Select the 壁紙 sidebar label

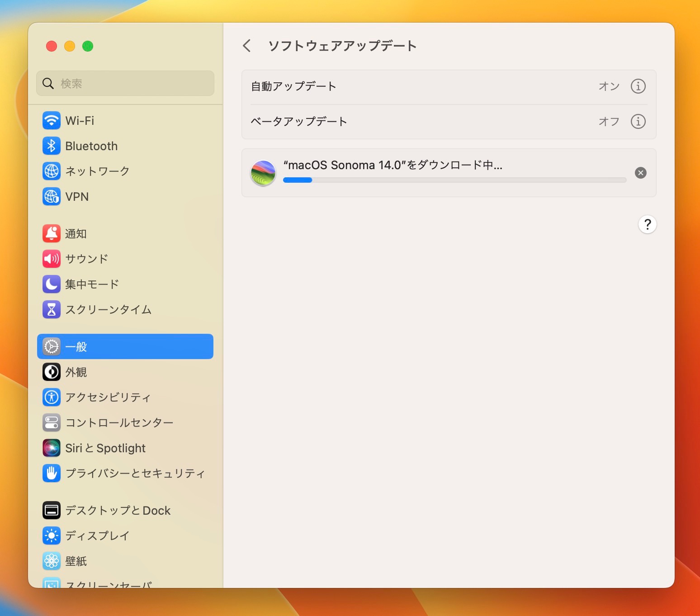76,561
